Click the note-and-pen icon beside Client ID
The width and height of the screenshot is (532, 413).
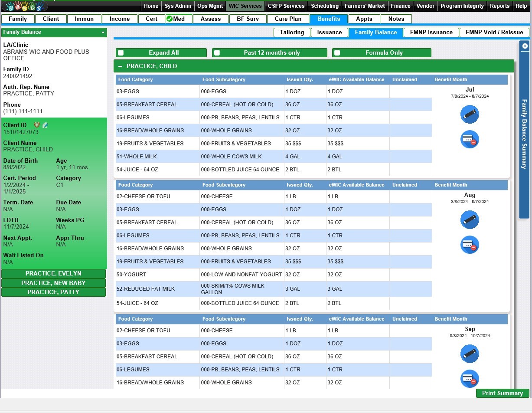pos(45,125)
